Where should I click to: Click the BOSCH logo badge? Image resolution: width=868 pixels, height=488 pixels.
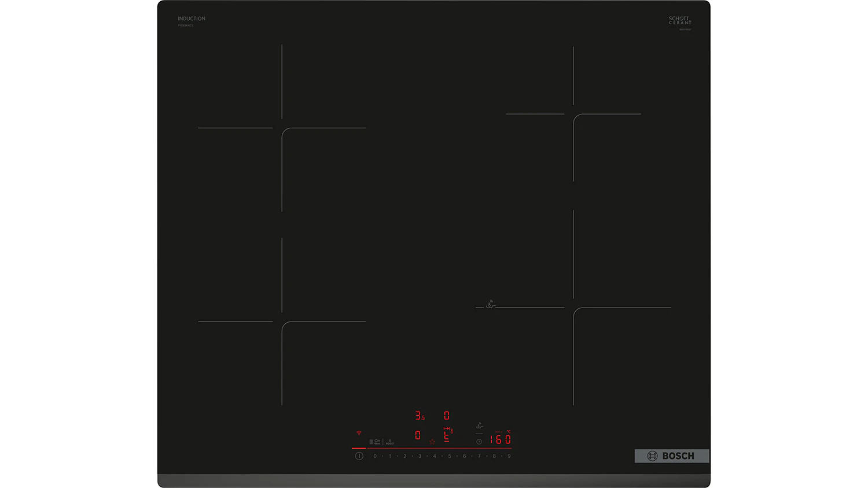(x=672, y=456)
